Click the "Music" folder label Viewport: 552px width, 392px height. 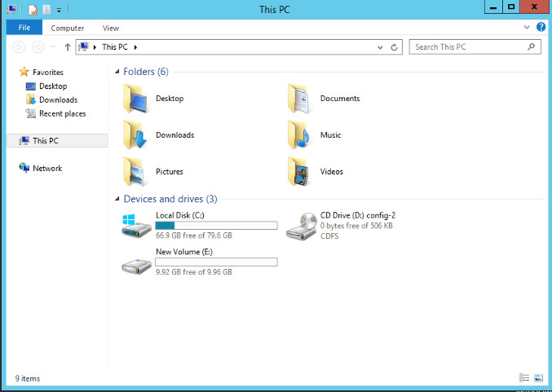tap(330, 135)
